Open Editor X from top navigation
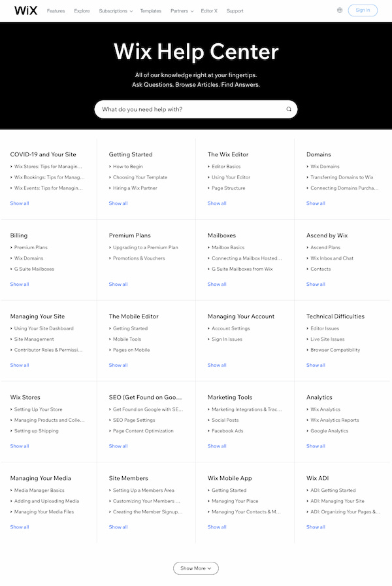 tap(209, 11)
